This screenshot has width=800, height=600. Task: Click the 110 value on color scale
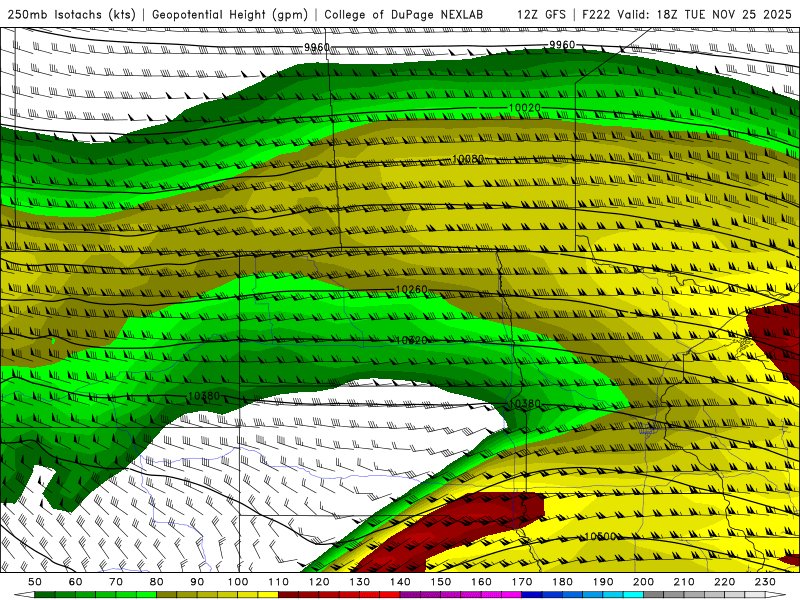278,582
